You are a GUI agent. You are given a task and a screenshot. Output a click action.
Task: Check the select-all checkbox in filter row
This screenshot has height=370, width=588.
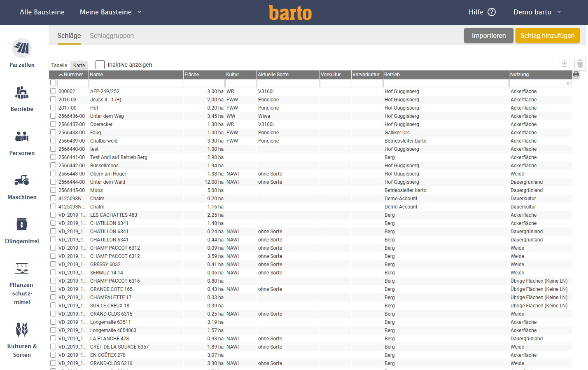tap(53, 83)
